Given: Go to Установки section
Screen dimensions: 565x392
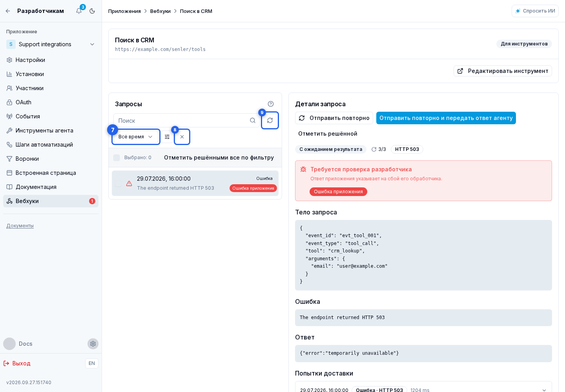Looking at the screenshot, I should tap(51, 74).
